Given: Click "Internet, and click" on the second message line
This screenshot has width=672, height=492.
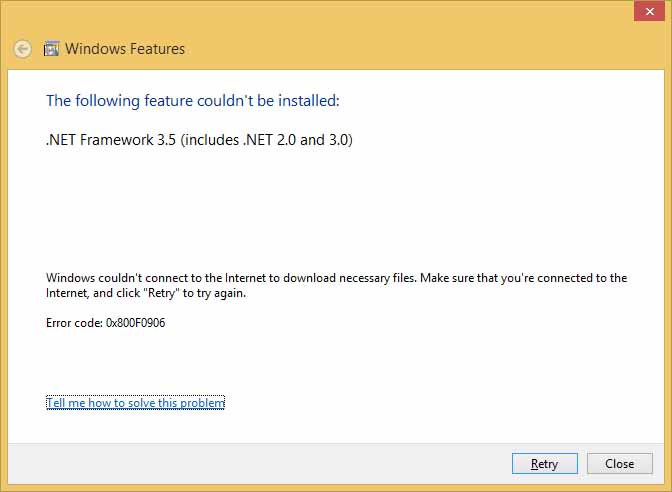Looking at the screenshot, I should coord(96,294).
